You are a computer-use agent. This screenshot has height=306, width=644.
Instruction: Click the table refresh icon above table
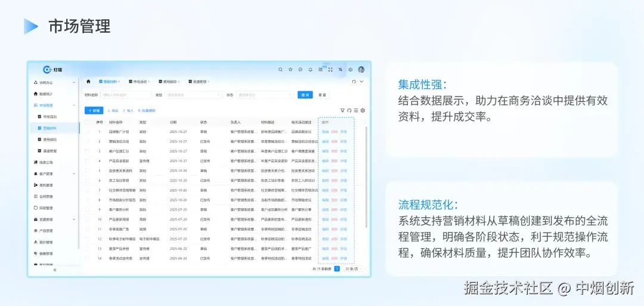(349, 110)
